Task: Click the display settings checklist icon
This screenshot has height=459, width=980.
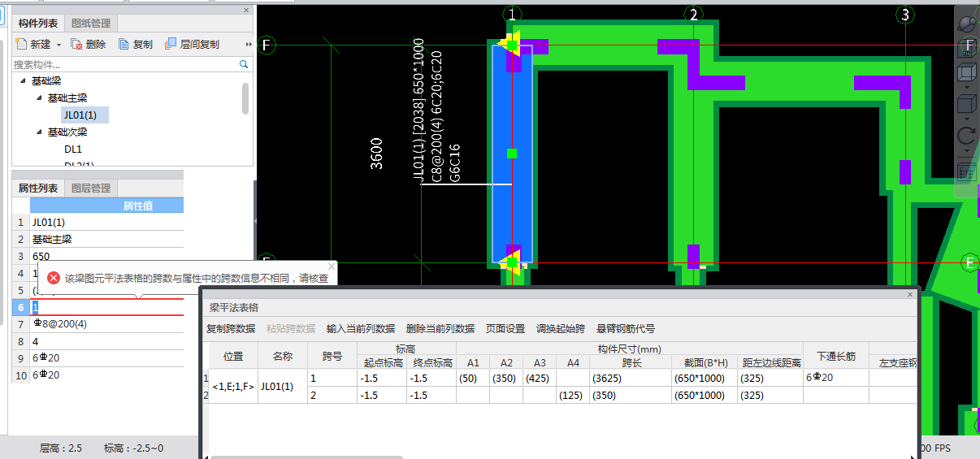Action: 967,171
